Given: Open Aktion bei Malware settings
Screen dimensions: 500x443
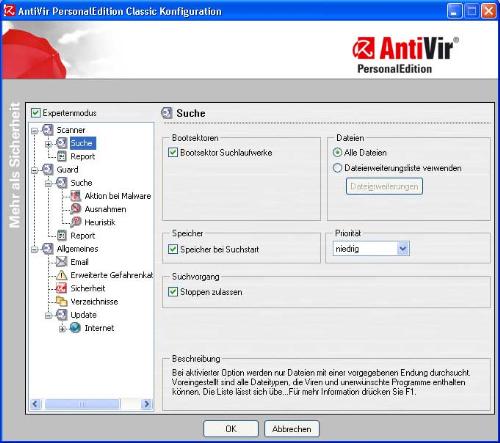Looking at the screenshot, I should pos(118,196).
